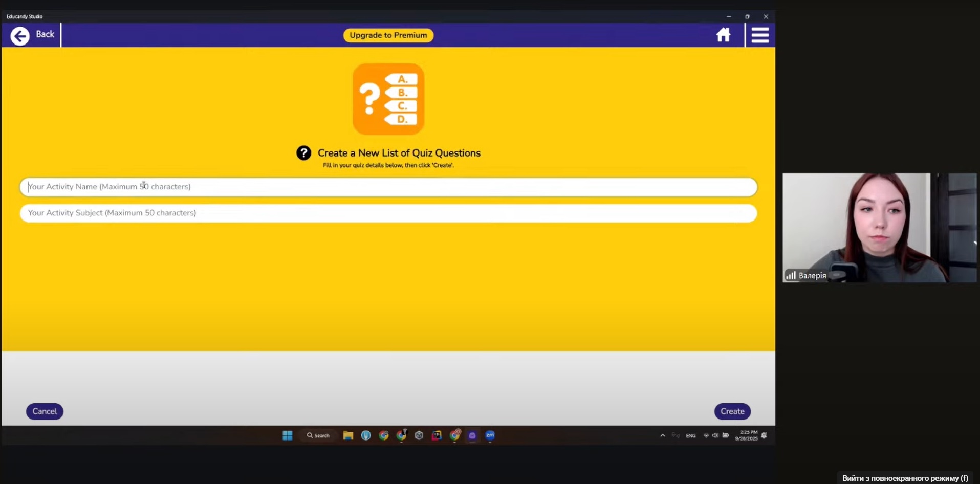980x484 pixels.
Task: Open the Windows Start menu
Action: (288, 435)
